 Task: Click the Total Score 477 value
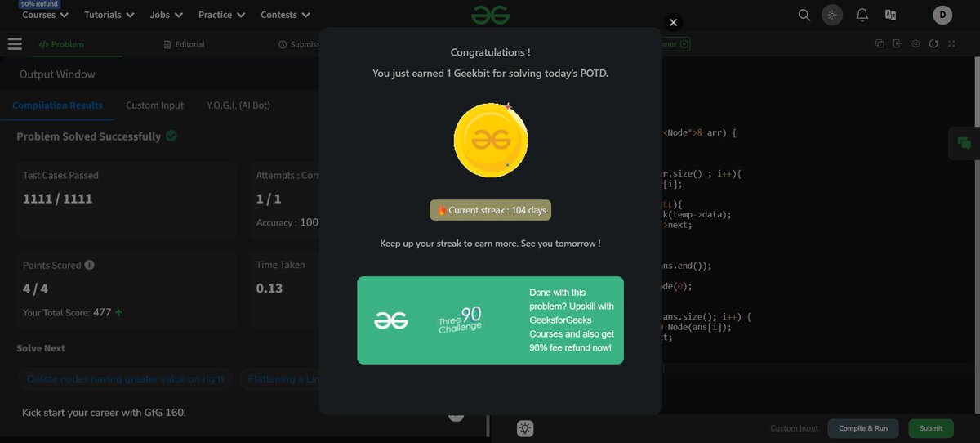click(x=102, y=312)
